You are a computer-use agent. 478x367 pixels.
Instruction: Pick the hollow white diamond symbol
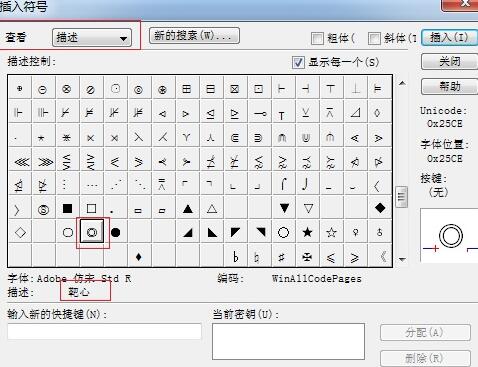point(20,232)
